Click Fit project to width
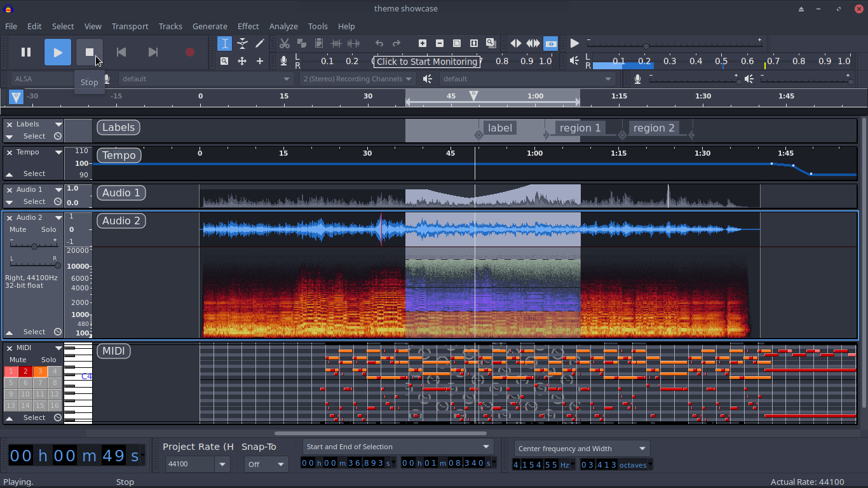Screen dimensions: 868x488 (x=474, y=43)
